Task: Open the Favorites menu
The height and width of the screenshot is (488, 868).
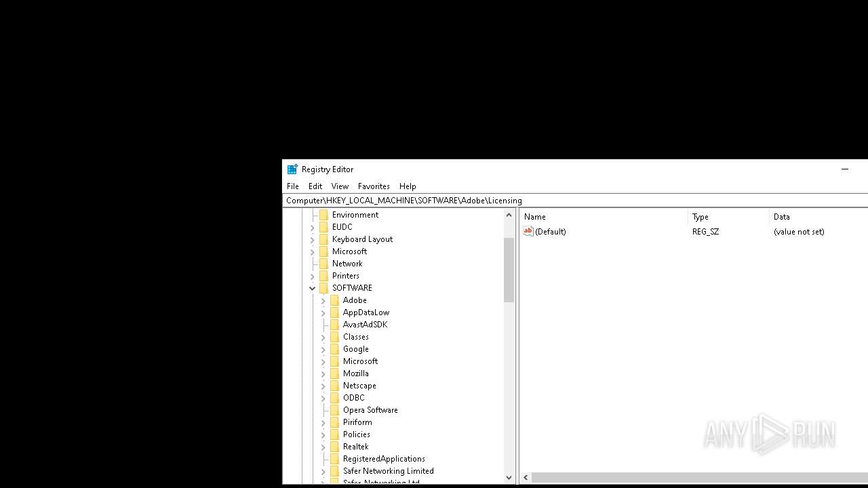Action: 374,186
